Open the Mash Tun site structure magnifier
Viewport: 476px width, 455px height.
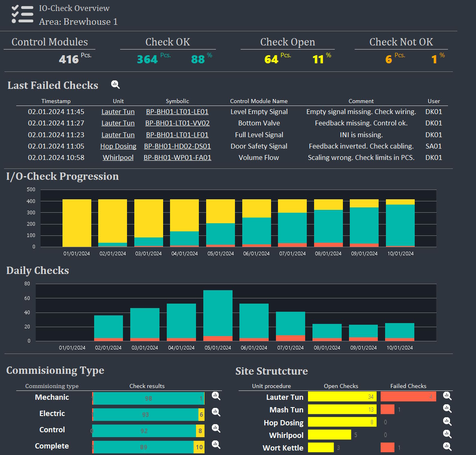[447, 409]
